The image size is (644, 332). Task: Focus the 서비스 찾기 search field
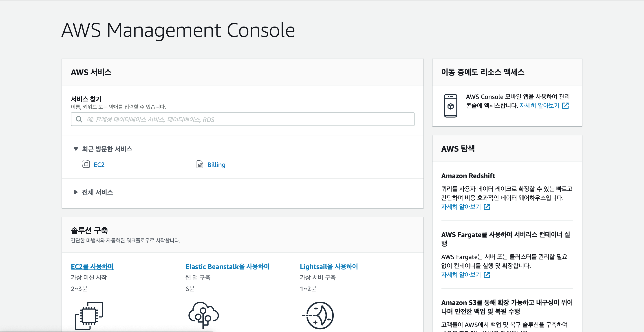247,119
